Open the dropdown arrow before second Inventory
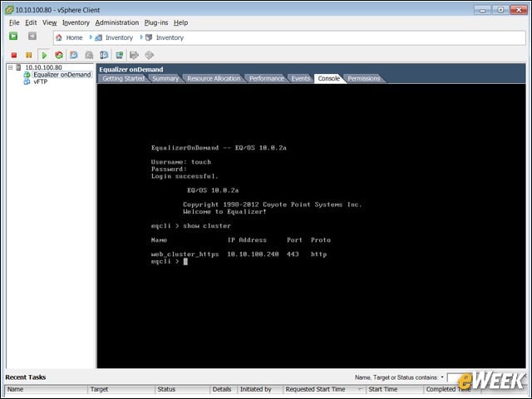Image resolution: width=532 pixels, height=399 pixels. 141,37
